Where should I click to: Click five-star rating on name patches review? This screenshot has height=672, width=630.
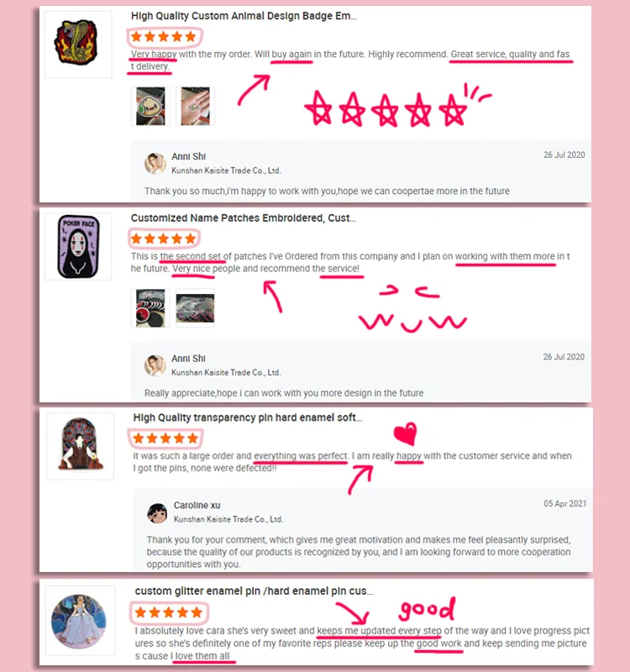(x=164, y=239)
